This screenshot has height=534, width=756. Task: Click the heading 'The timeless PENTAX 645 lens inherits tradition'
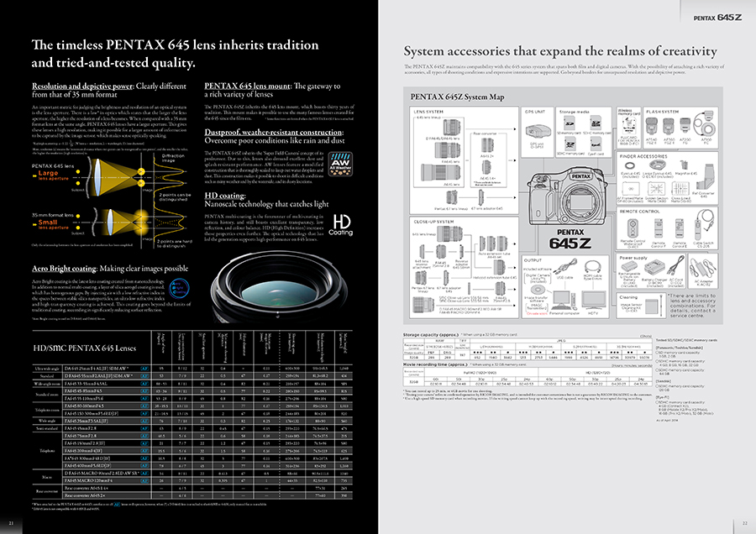[175, 45]
